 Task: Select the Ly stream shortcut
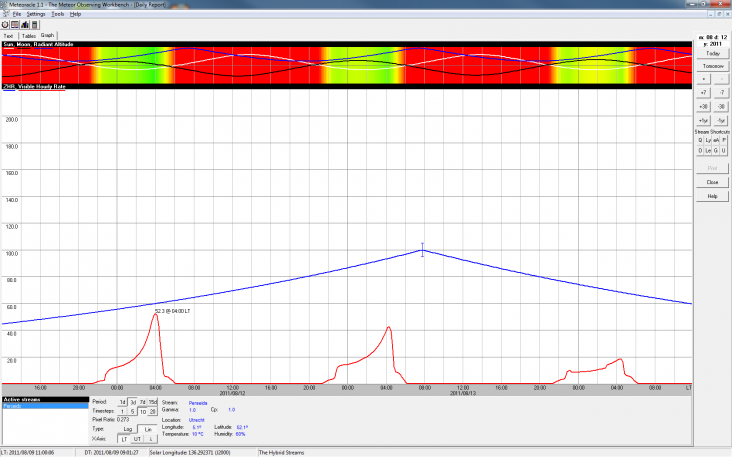[708, 140]
